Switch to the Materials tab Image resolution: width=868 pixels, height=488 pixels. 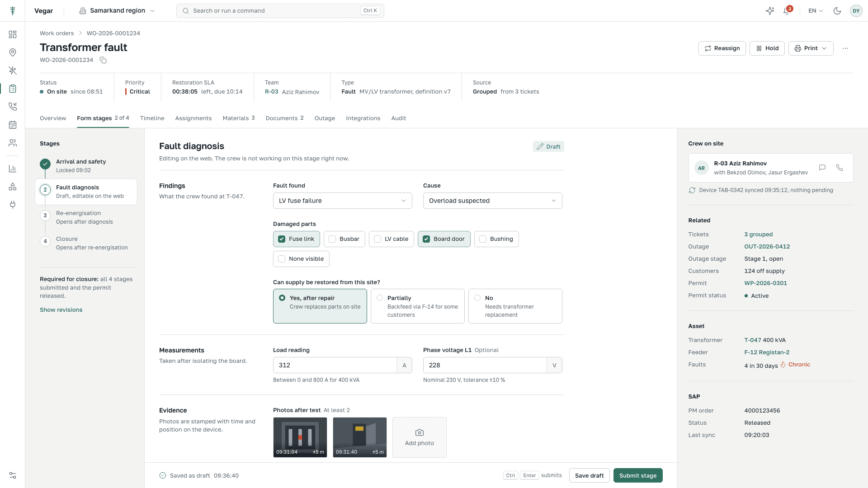point(239,118)
